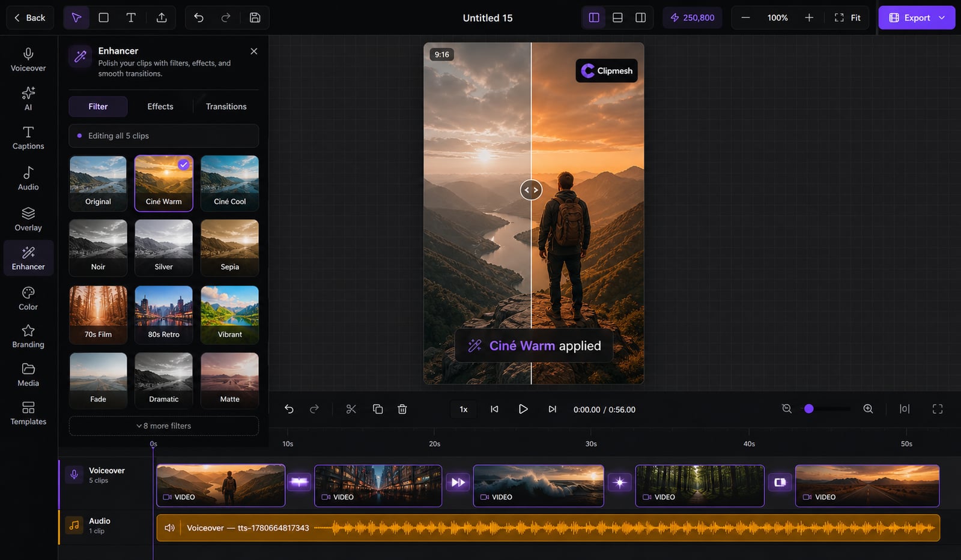This screenshot has height=560, width=961.
Task: Click Fit to fit preview
Action: (x=847, y=17)
